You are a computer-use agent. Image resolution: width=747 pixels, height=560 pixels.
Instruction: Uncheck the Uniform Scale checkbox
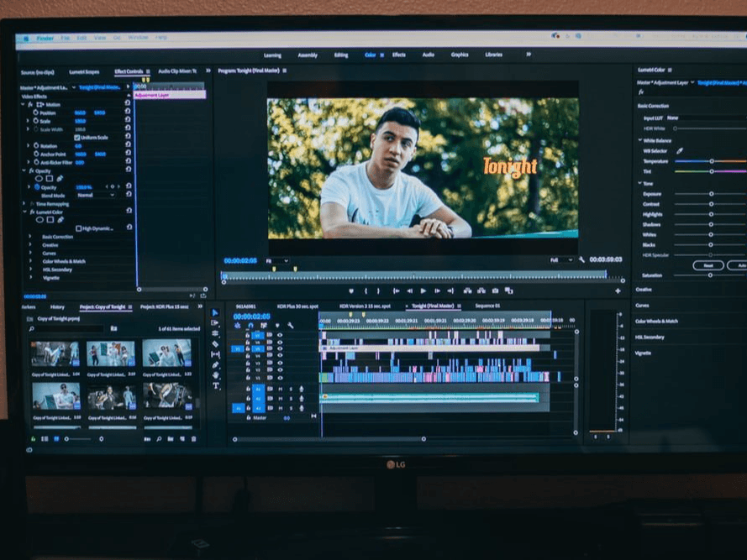(x=77, y=138)
